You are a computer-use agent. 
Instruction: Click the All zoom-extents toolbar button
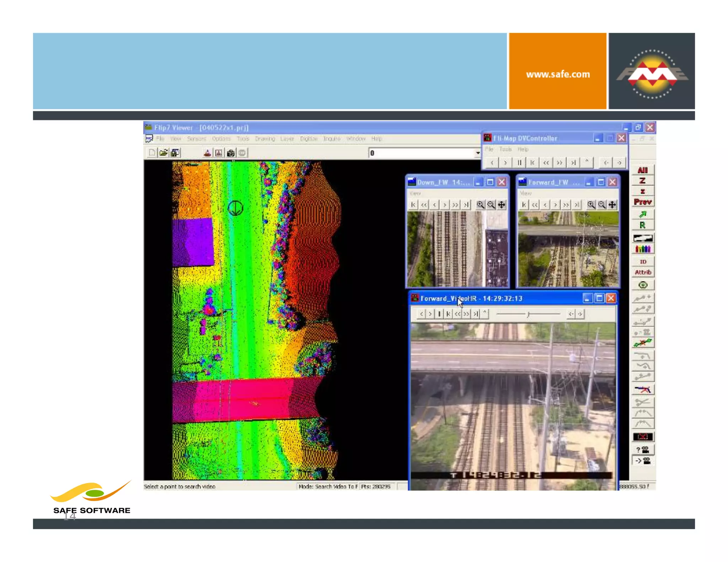(642, 170)
